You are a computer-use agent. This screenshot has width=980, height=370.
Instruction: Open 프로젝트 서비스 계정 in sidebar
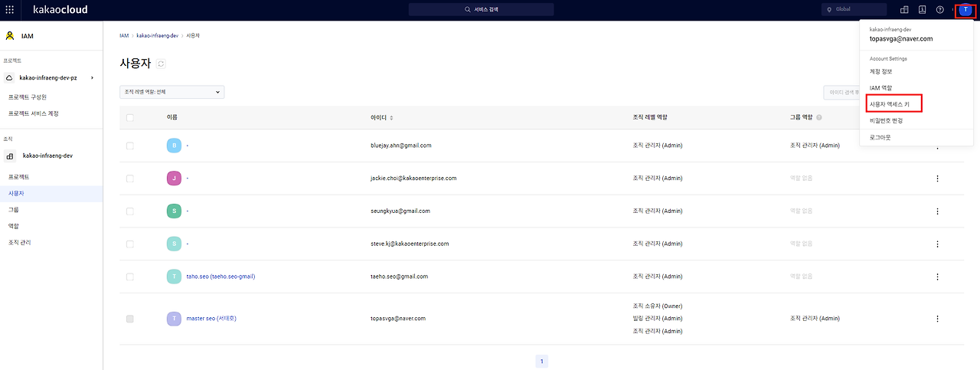tap(33, 113)
